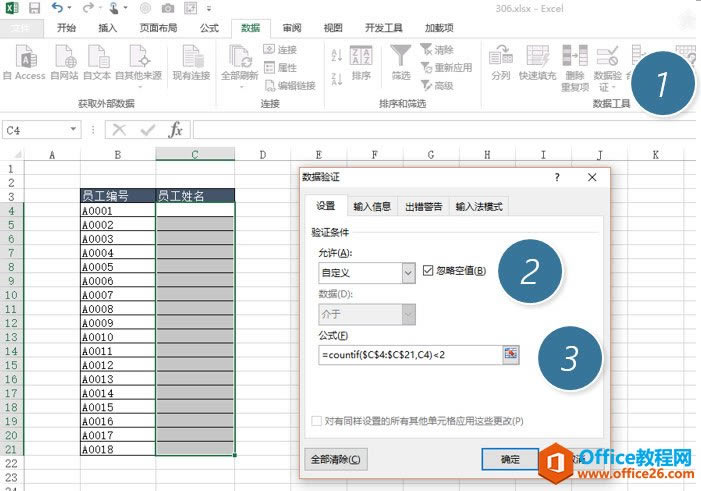Switch to the 输入信息 tab

pos(372,207)
